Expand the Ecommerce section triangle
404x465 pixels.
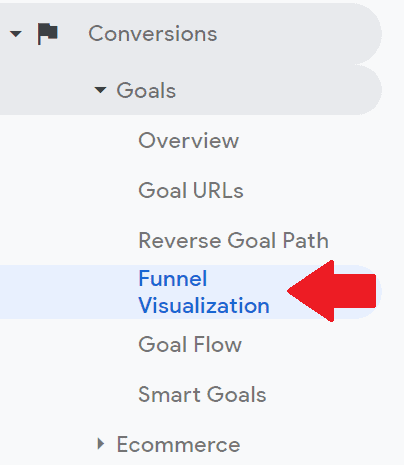tap(101, 444)
